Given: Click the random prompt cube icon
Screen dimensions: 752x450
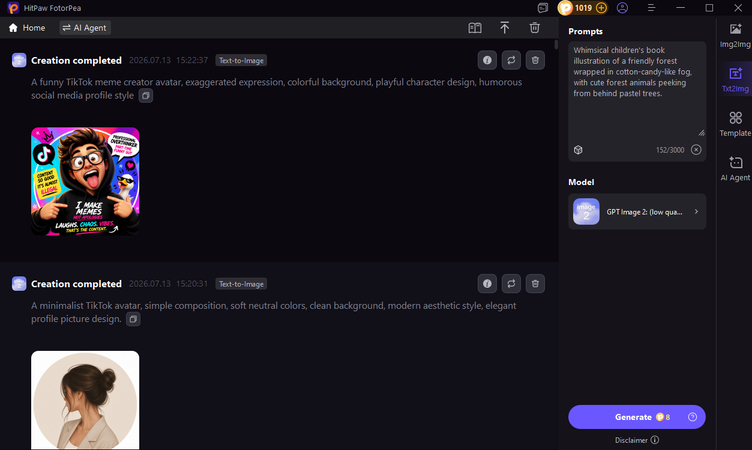Looking at the screenshot, I should click(x=578, y=150).
